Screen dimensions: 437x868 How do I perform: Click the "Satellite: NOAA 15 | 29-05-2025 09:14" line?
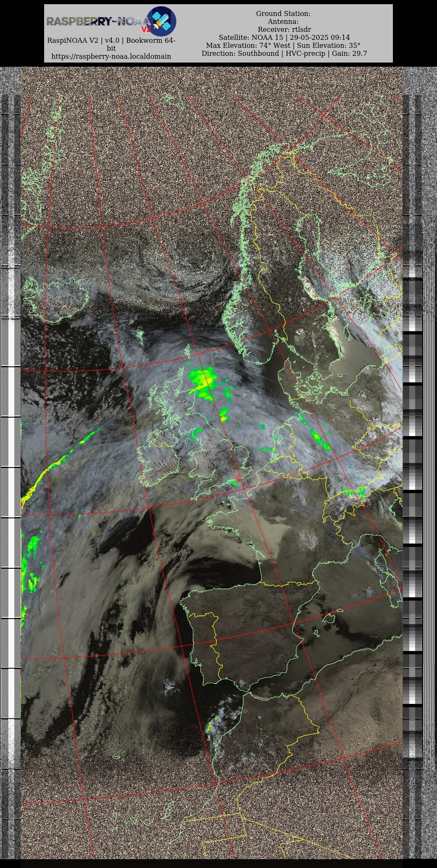284,37
